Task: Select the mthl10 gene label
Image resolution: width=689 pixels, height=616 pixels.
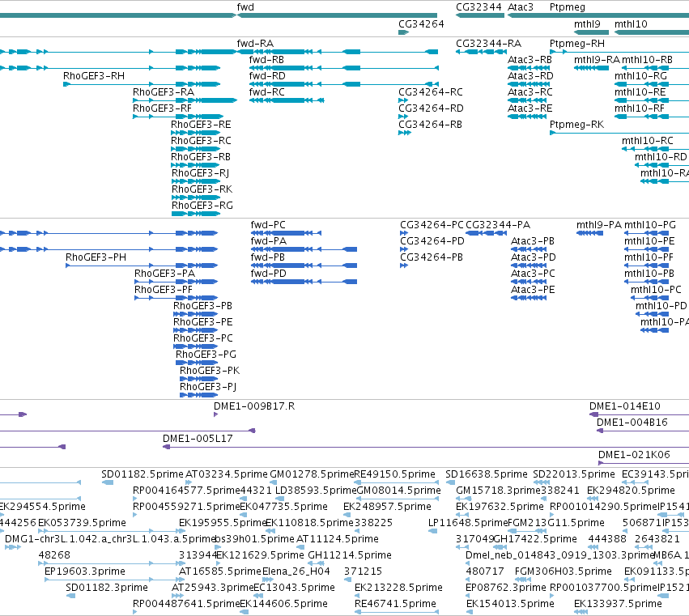Action: (x=631, y=24)
